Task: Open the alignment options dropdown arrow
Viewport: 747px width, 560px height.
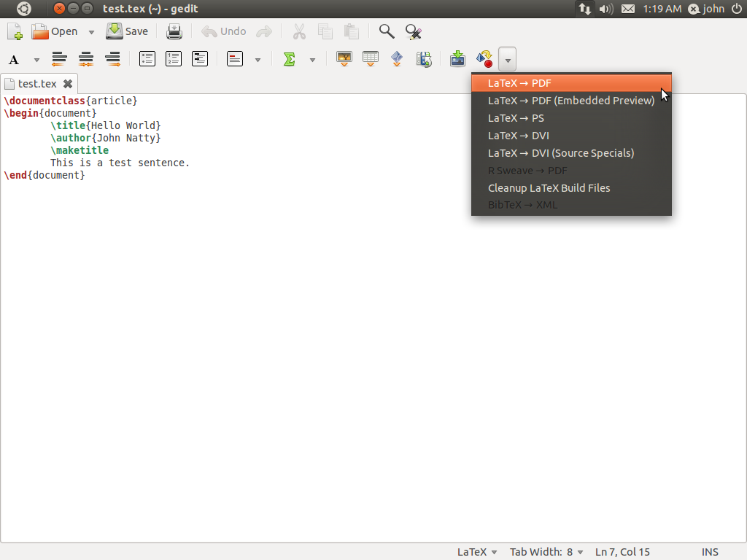Action: tap(257, 59)
